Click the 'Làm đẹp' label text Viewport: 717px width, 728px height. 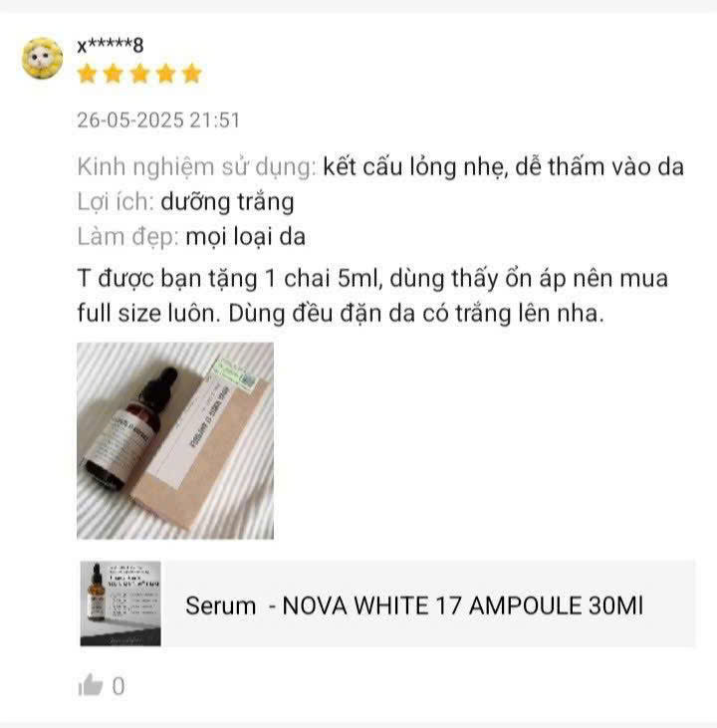pyautogui.click(x=128, y=237)
